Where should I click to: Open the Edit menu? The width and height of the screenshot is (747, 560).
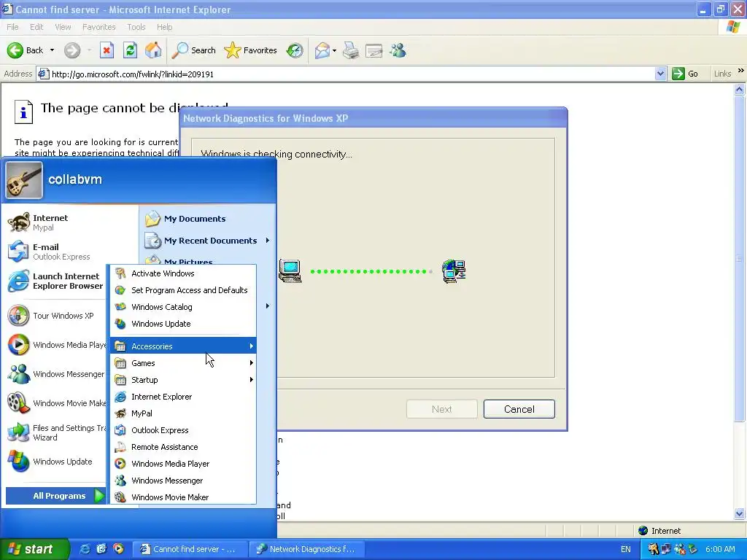(36, 27)
